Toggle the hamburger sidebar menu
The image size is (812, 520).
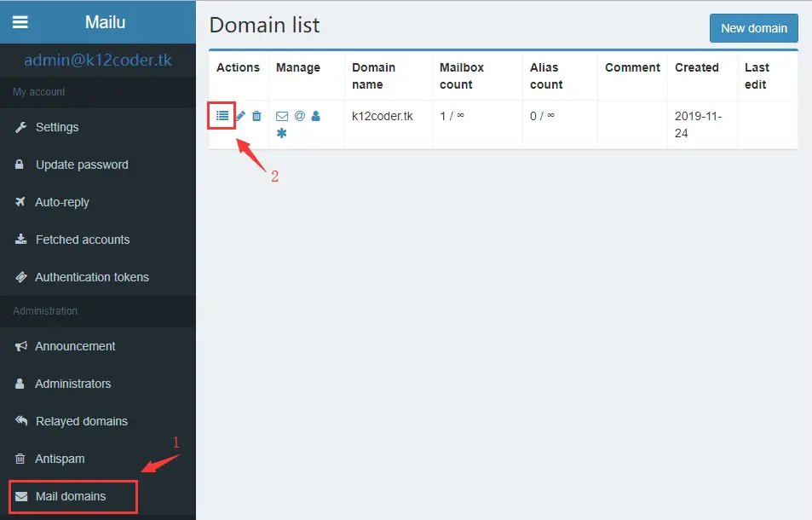point(20,22)
